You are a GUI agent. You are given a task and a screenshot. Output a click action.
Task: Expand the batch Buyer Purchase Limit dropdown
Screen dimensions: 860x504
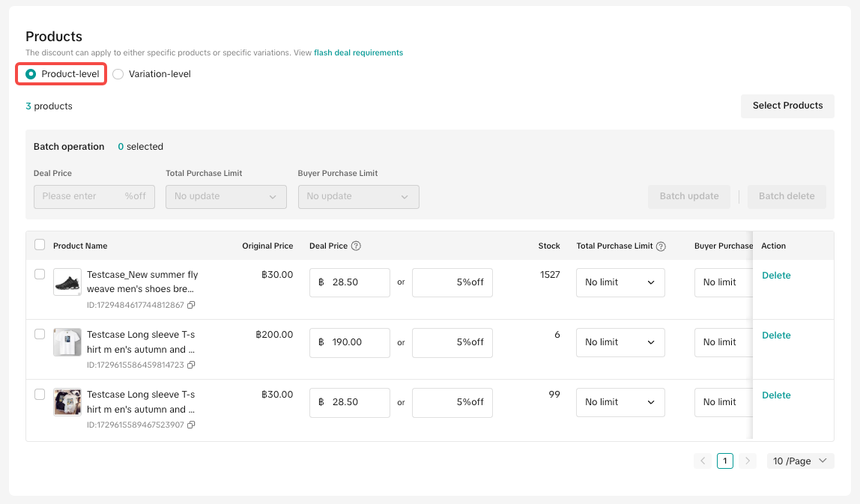click(x=358, y=197)
